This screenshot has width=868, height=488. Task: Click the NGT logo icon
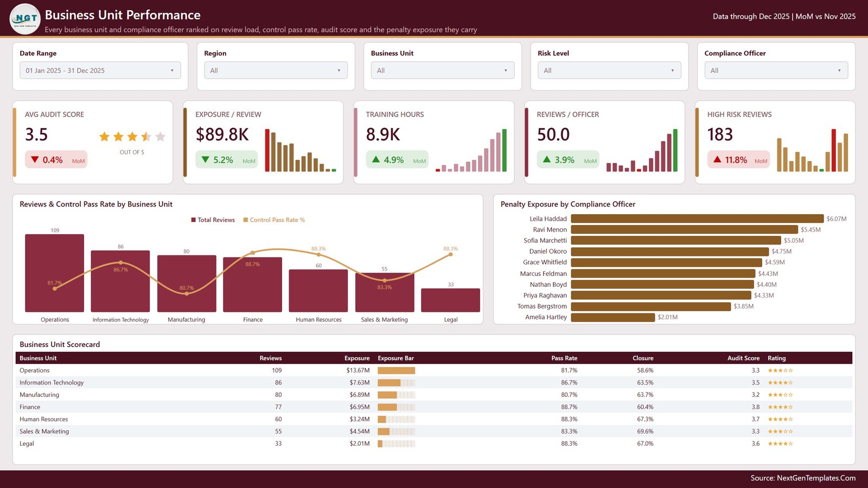coord(25,19)
